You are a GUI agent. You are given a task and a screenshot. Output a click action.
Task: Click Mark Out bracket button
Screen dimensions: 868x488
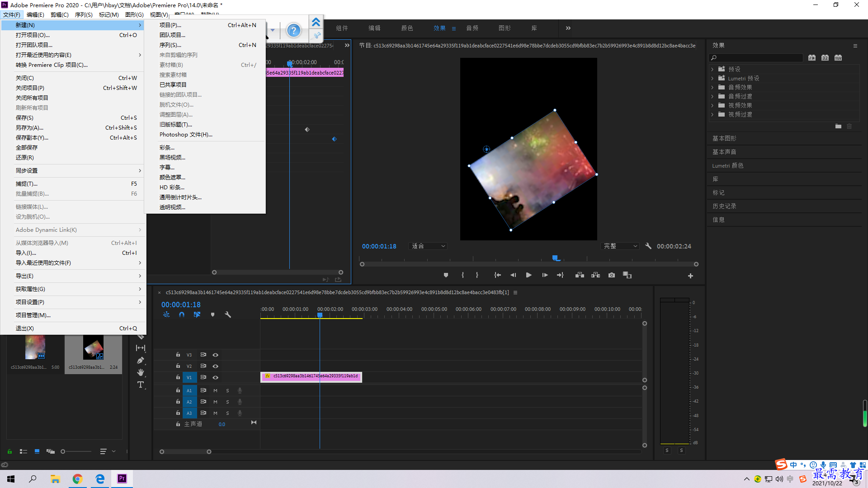coord(477,275)
